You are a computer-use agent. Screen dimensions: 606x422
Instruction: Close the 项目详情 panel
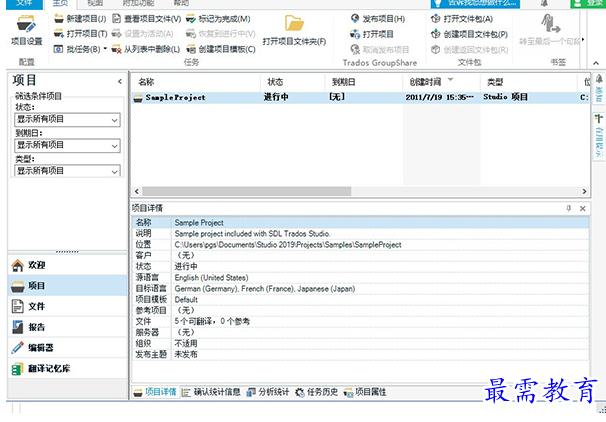pyautogui.click(x=582, y=209)
